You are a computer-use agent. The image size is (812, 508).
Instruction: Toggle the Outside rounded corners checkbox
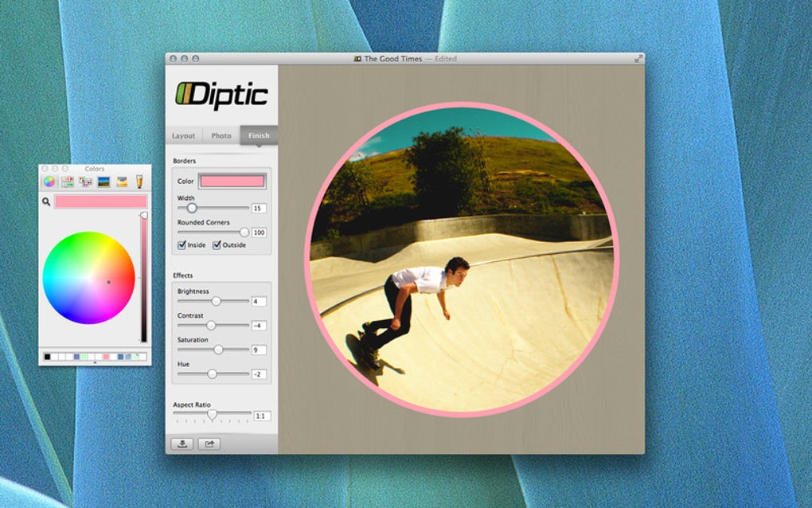pyautogui.click(x=217, y=245)
